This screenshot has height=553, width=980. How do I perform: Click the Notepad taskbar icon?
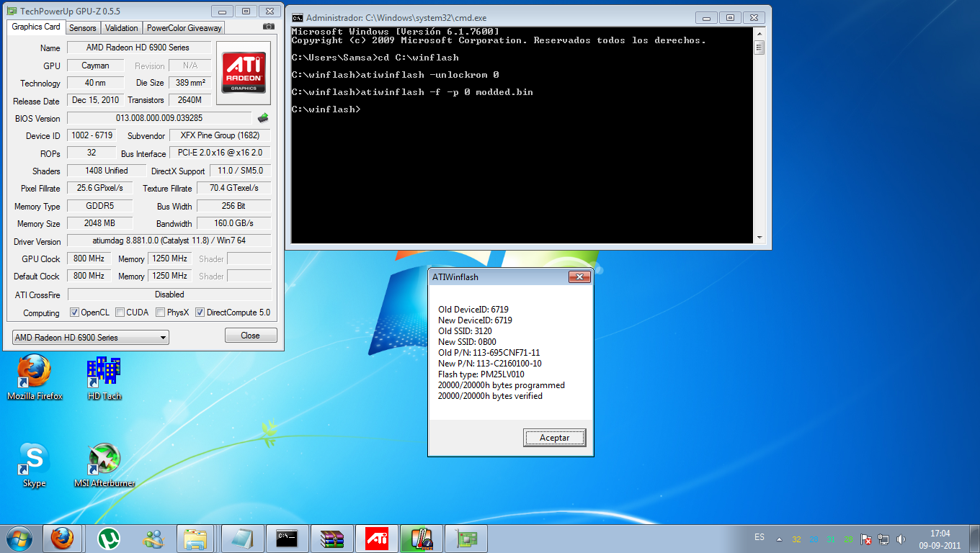click(x=241, y=538)
